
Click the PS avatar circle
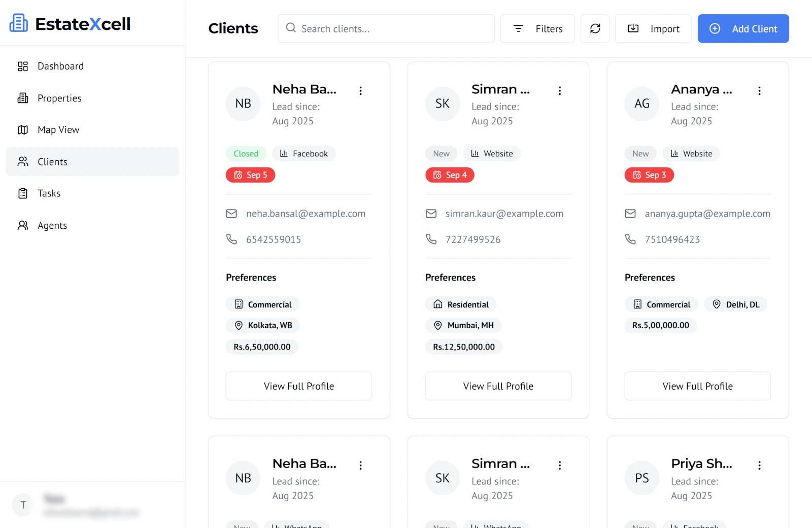[642, 478]
